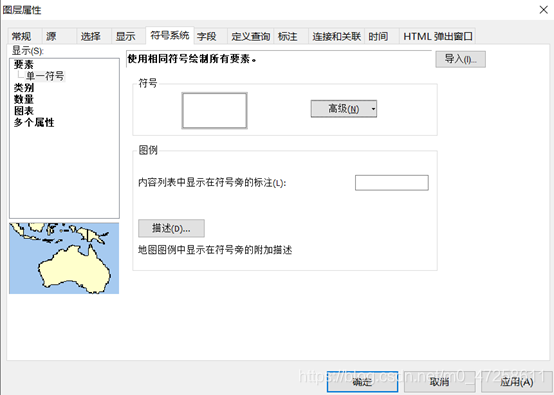Click the 应用(A) button
Image resolution: width=554 pixels, height=395 pixels.
[517, 382]
